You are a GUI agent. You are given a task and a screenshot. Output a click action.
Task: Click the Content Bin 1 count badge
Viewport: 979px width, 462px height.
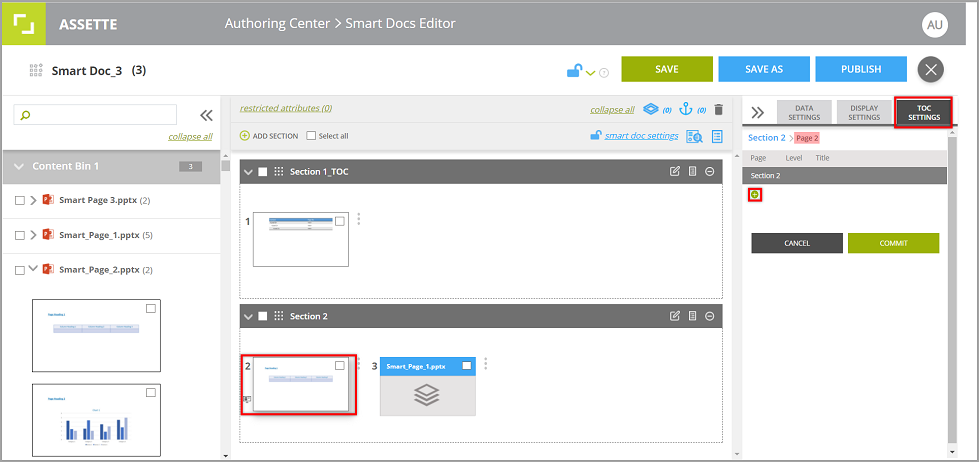click(x=190, y=167)
